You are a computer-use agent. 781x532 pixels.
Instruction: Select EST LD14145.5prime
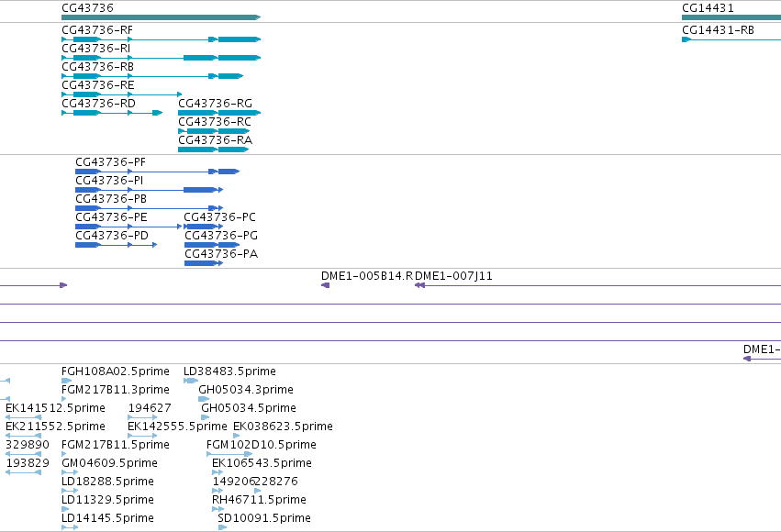point(70,528)
